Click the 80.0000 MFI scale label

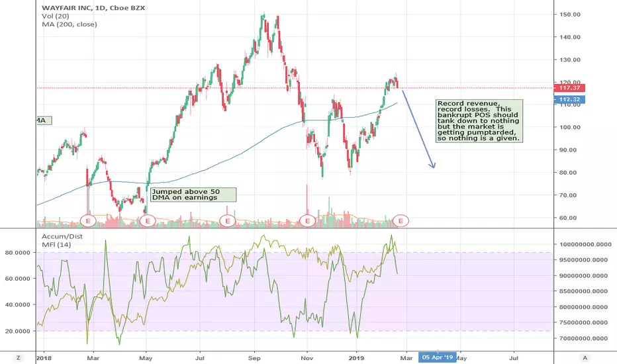tap(18, 253)
